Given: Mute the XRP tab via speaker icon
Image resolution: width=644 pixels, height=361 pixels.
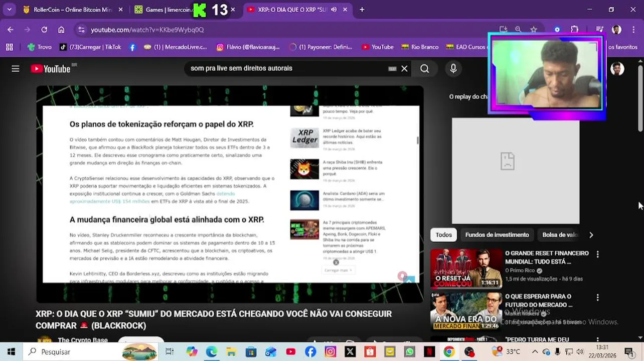Looking at the screenshot, I should click(334, 10).
